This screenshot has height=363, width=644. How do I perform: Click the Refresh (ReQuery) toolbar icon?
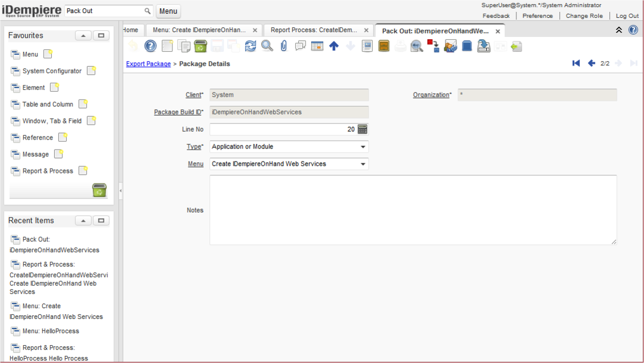coord(250,46)
